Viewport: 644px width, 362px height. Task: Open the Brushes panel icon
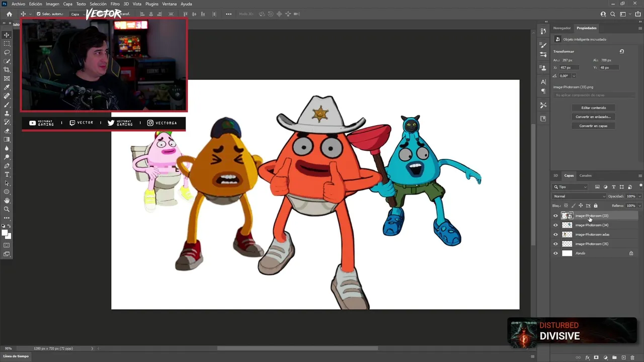543,44
